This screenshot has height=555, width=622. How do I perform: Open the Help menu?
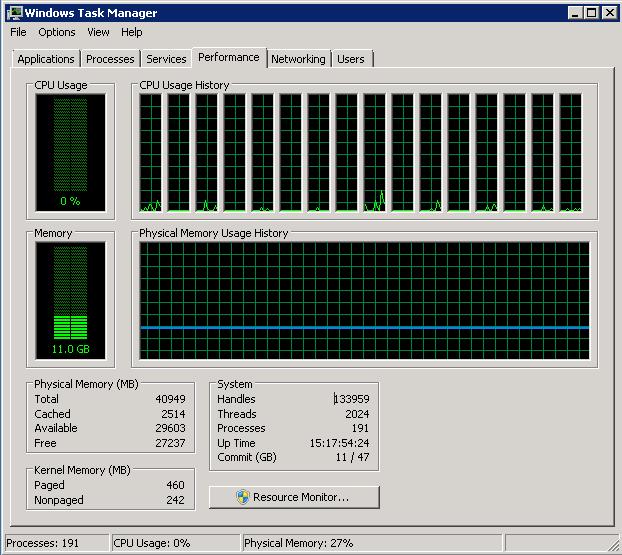click(x=132, y=32)
